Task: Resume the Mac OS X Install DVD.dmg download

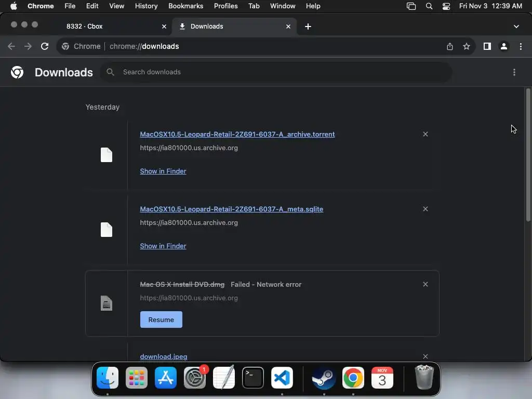Action: (x=161, y=320)
